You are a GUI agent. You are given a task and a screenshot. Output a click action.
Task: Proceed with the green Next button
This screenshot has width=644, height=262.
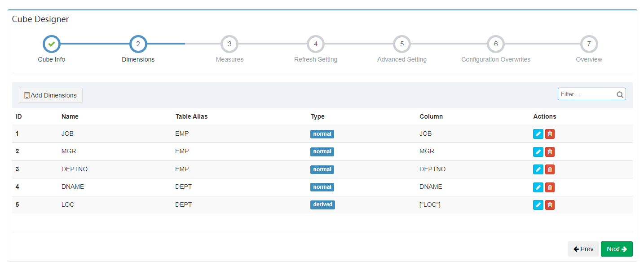click(617, 249)
